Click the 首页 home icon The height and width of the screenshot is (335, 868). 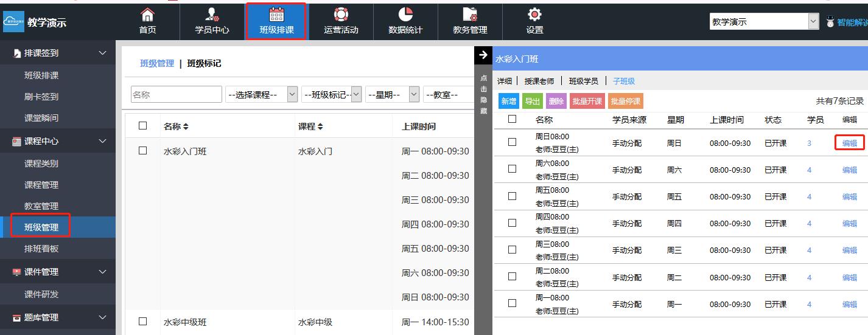pyautogui.click(x=147, y=15)
